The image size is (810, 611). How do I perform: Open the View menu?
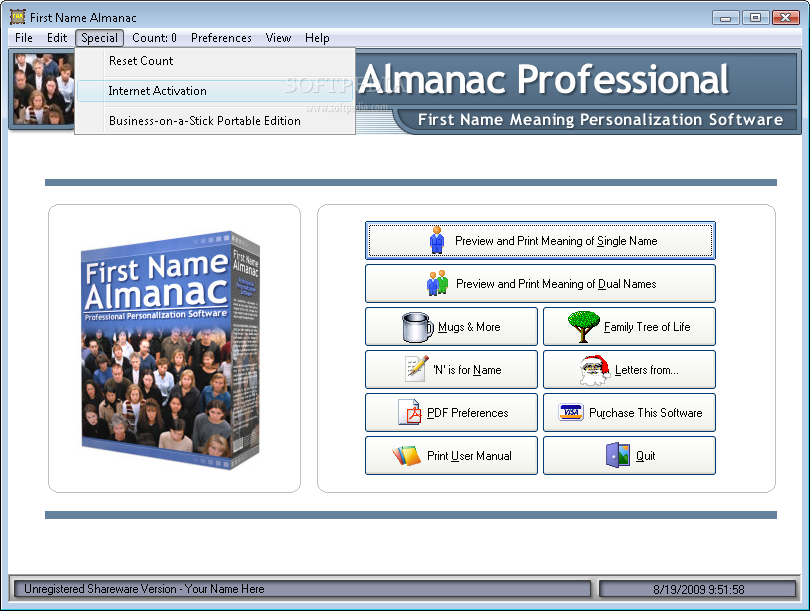(x=278, y=38)
